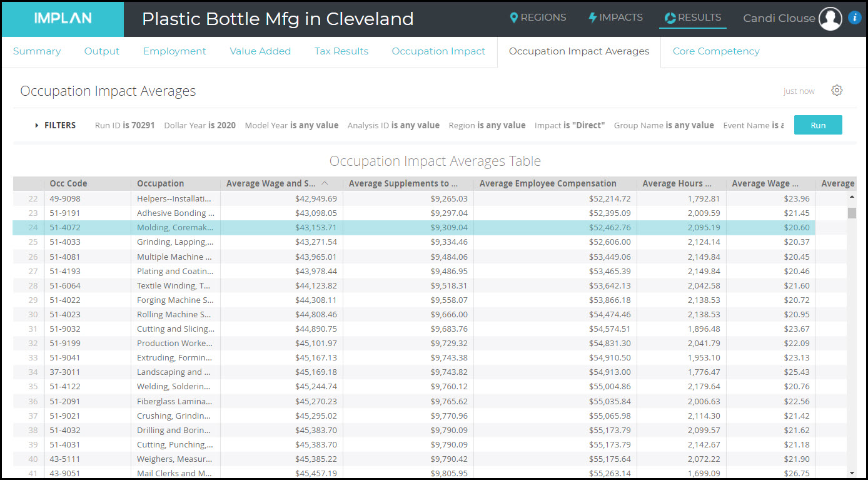Viewport: 868px width, 480px height.
Task: Click the table scrollbar up arrow
Action: click(x=852, y=197)
